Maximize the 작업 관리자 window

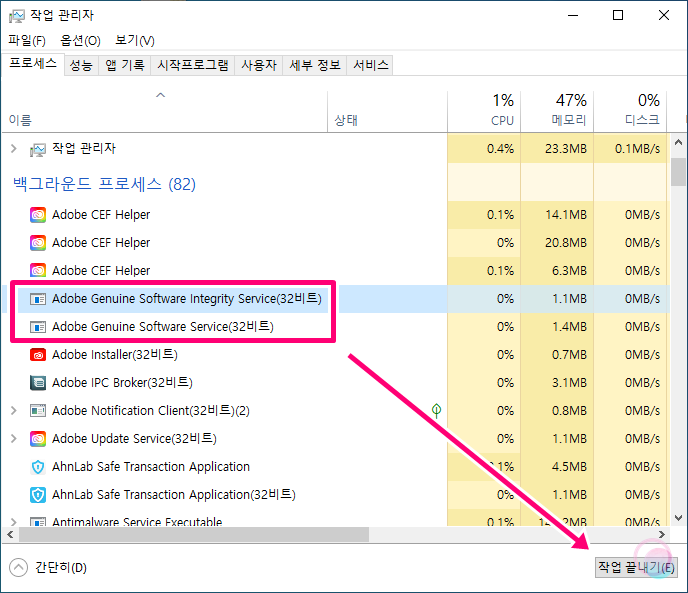click(618, 15)
